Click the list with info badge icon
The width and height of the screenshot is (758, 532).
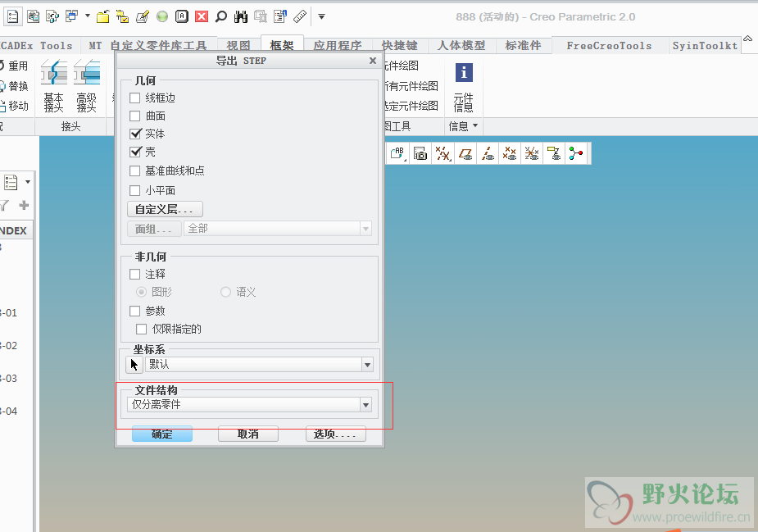(x=280, y=17)
